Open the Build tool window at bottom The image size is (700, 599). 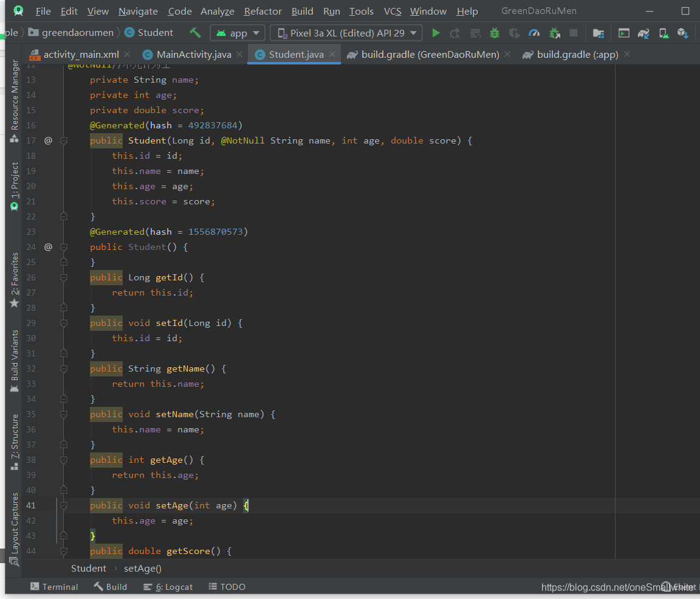111,587
